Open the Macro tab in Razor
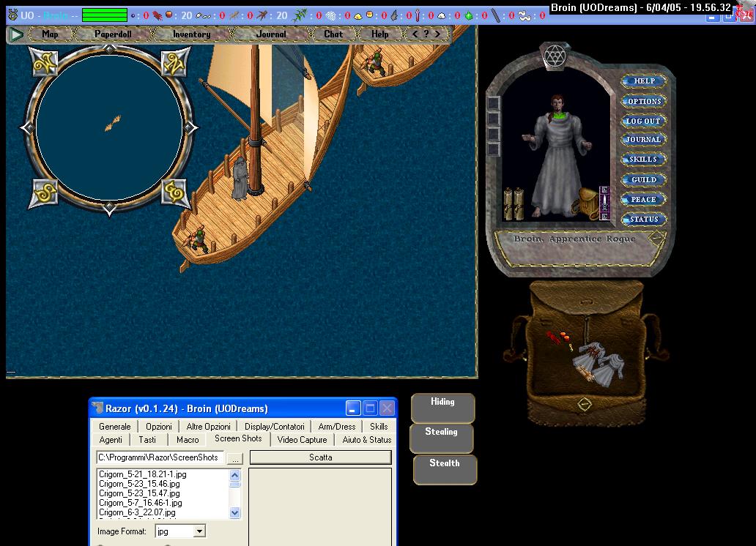 [188, 440]
